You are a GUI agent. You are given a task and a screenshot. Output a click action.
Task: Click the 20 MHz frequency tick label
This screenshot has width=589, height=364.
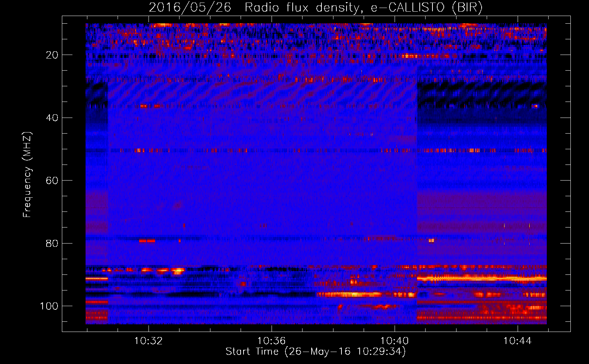click(52, 55)
